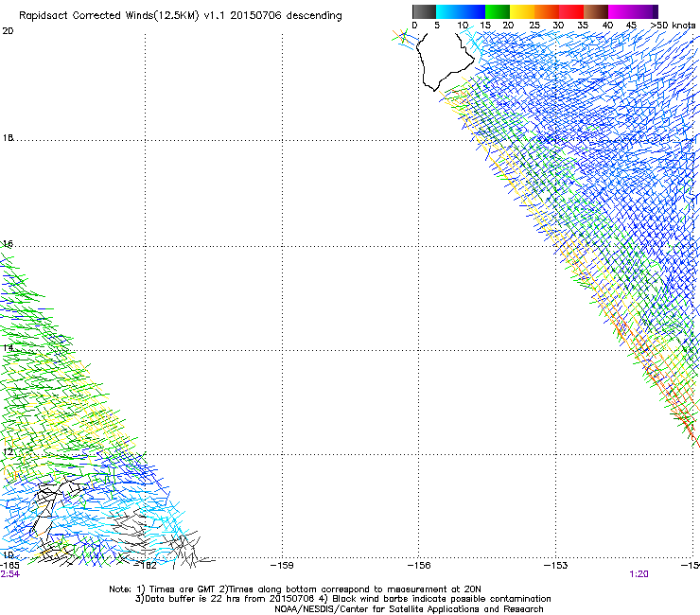Click longitude label '-156' on bottom axis
Screen dimensions: 700x615
[x=419, y=566]
